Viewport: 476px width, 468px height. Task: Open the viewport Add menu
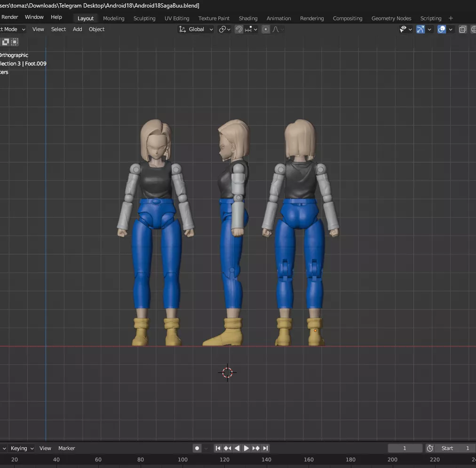(78, 29)
